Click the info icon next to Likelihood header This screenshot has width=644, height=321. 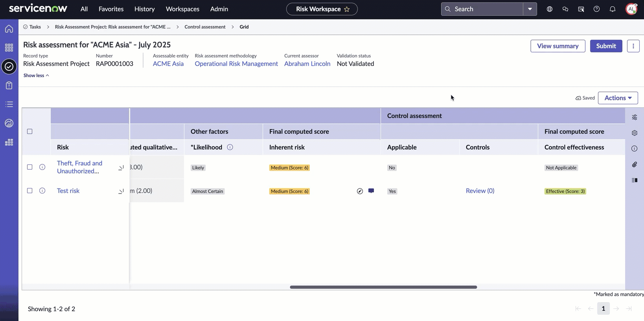click(x=230, y=147)
